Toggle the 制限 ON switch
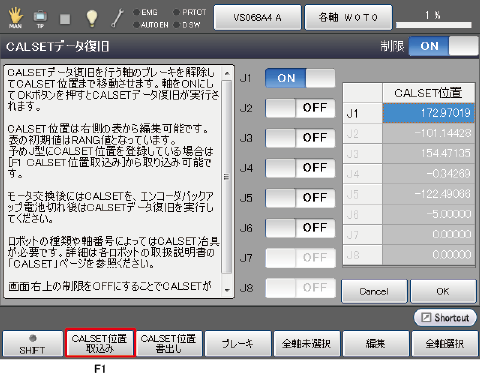 [x=443, y=46]
